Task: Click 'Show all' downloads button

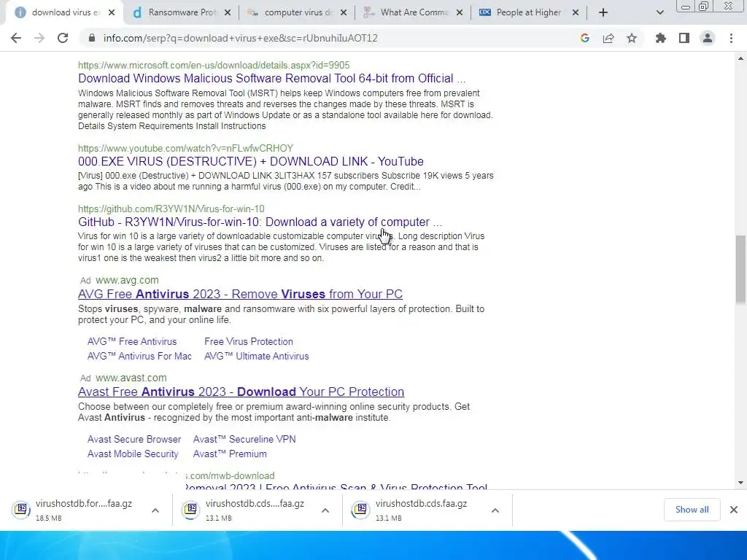Action: pyautogui.click(x=692, y=510)
